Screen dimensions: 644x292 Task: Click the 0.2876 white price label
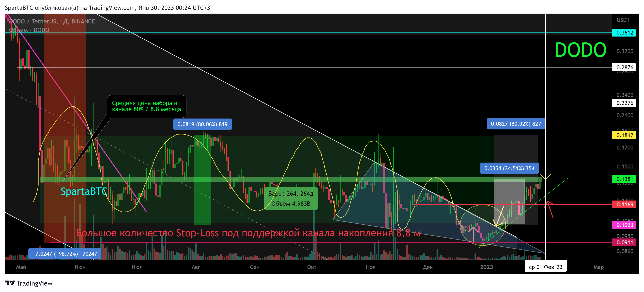624,67
